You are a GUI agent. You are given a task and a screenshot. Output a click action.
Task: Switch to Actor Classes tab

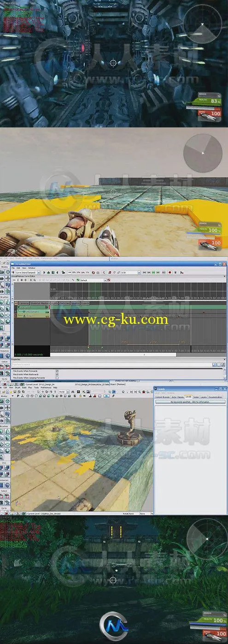178,397
